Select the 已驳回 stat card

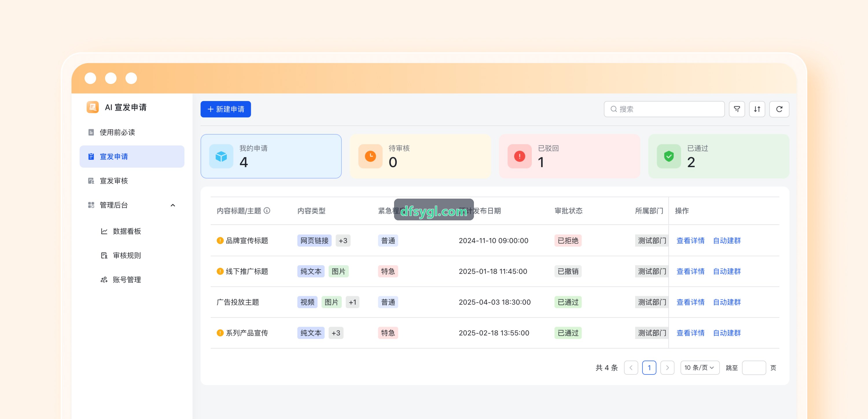pyautogui.click(x=569, y=156)
